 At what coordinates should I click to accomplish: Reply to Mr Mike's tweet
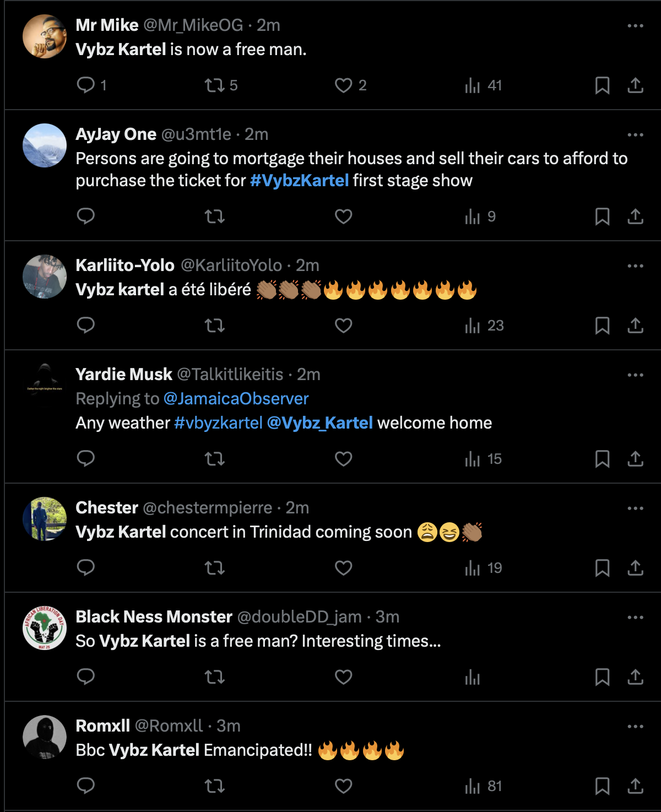click(86, 85)
